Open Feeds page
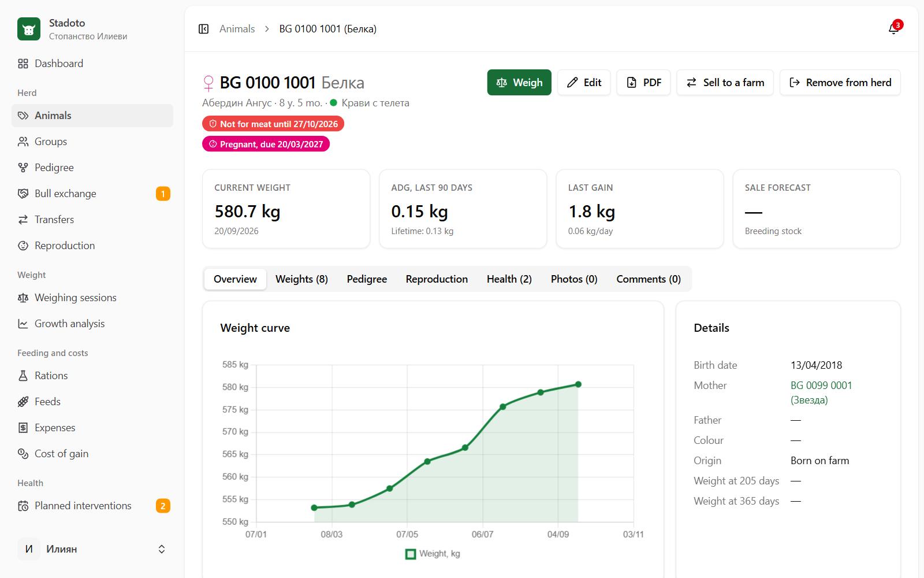This screenshot has width=924, height=578. 92,402
